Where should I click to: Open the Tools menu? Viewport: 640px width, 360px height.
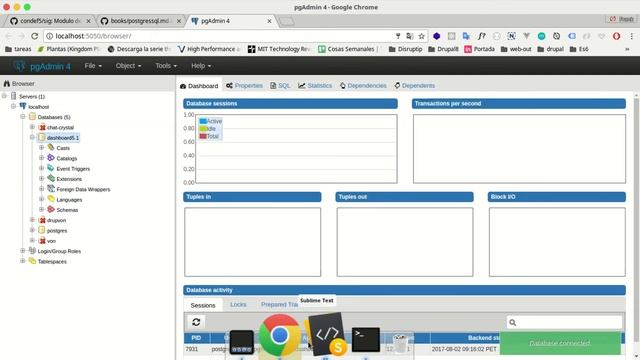(x=166, y=66)
